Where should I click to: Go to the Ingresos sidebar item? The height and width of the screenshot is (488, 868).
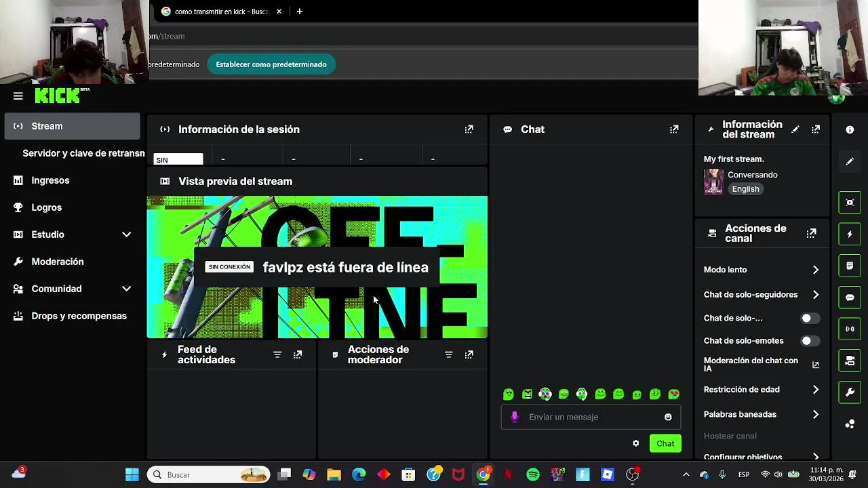(x=72, y=180)
